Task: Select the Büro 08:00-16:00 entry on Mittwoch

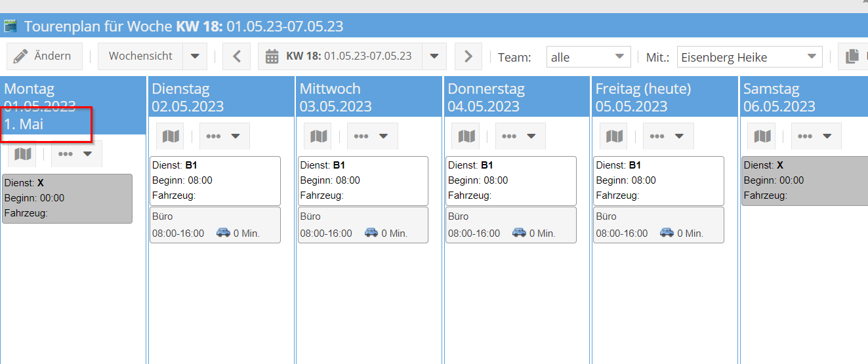Action: 363,225
